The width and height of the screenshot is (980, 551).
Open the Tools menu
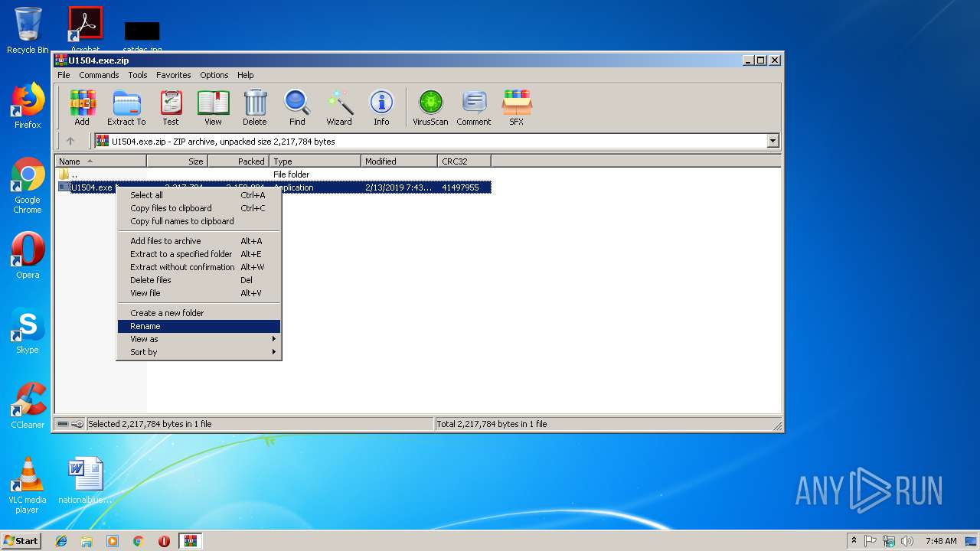coord(138,75)
